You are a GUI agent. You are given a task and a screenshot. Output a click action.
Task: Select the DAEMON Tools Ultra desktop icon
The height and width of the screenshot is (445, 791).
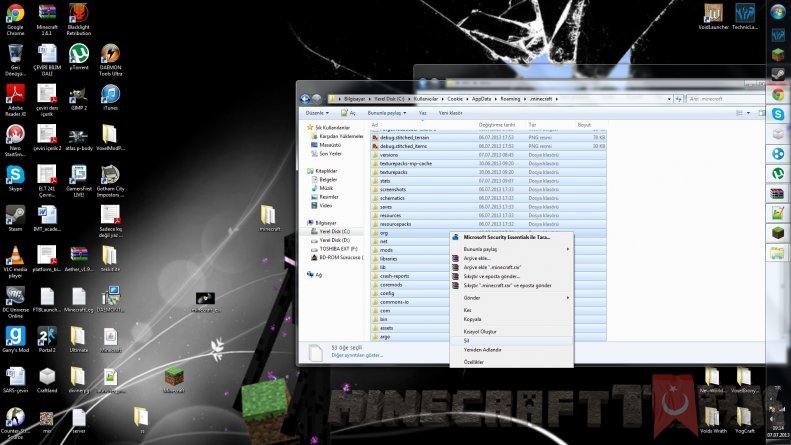coord(110,60)
